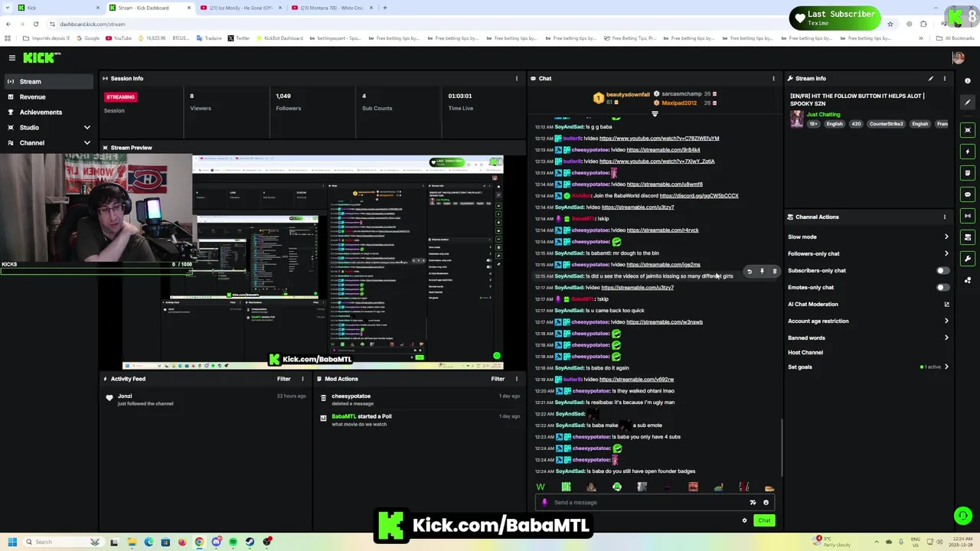Reload the page in the browser
This screenshot has height=551, width=980.
click(x=35, y=24)
